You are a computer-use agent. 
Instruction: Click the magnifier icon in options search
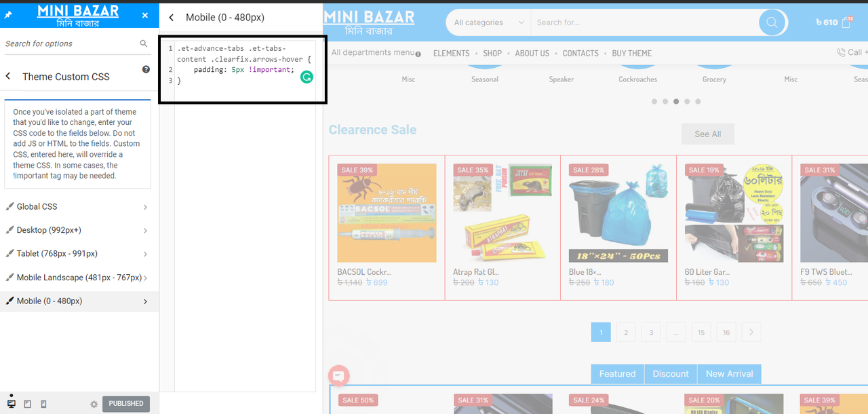144,43
